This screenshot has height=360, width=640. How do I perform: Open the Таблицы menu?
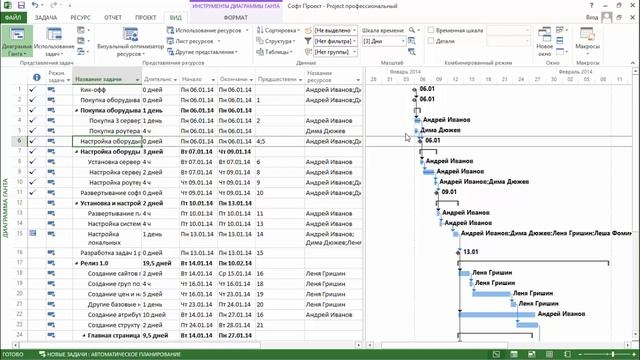click(x=274, y=52)
